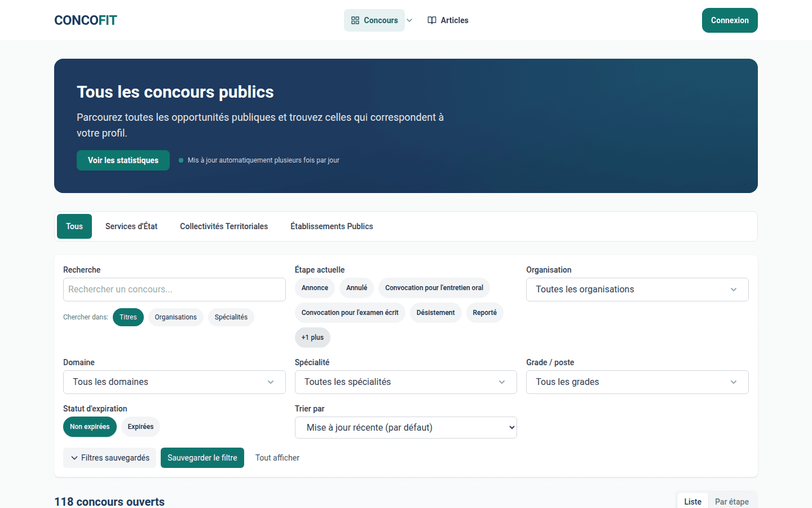Screen dimensions: 812x508
Task: Click Sauvegarder le filtre
Action: [x=202, y=458]
